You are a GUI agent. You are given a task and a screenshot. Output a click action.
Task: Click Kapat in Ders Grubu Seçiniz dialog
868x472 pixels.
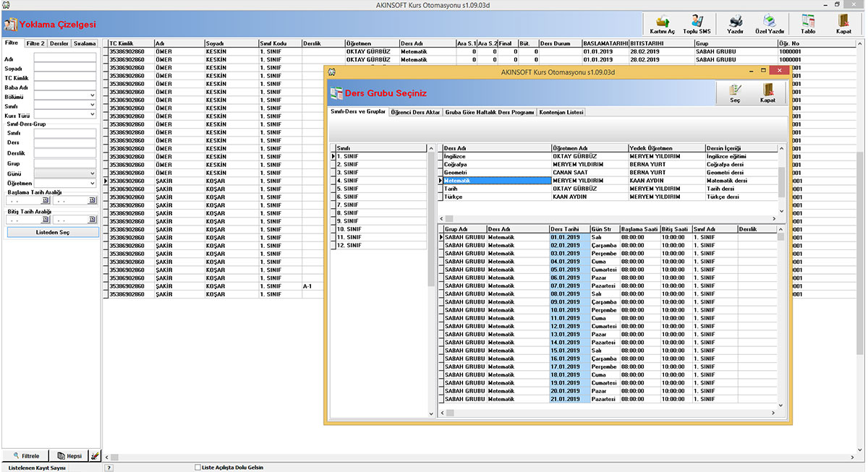point(767,93)
